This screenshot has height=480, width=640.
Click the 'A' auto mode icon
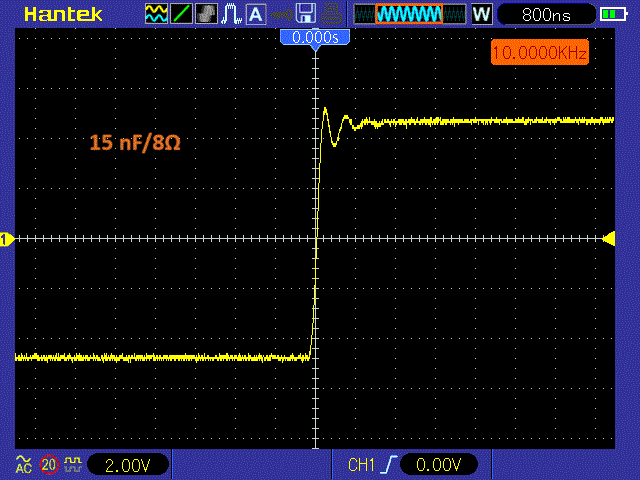(256, 14)
